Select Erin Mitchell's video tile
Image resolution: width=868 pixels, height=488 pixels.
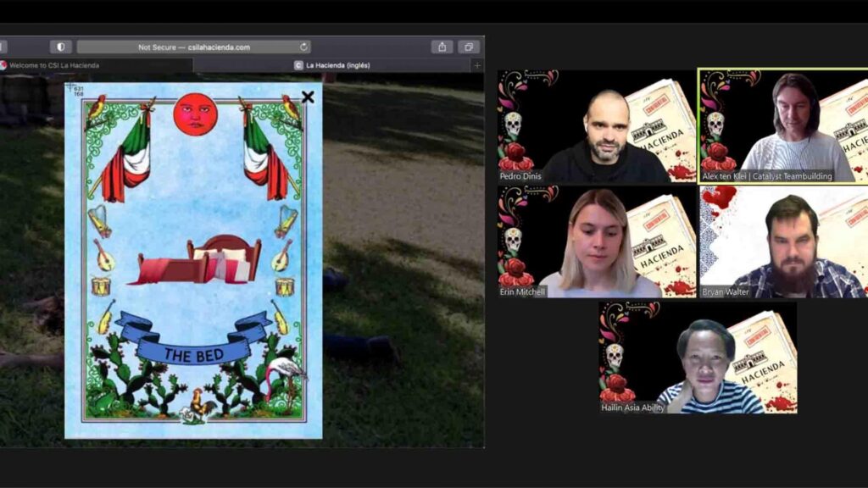click(x=597, y=241)
